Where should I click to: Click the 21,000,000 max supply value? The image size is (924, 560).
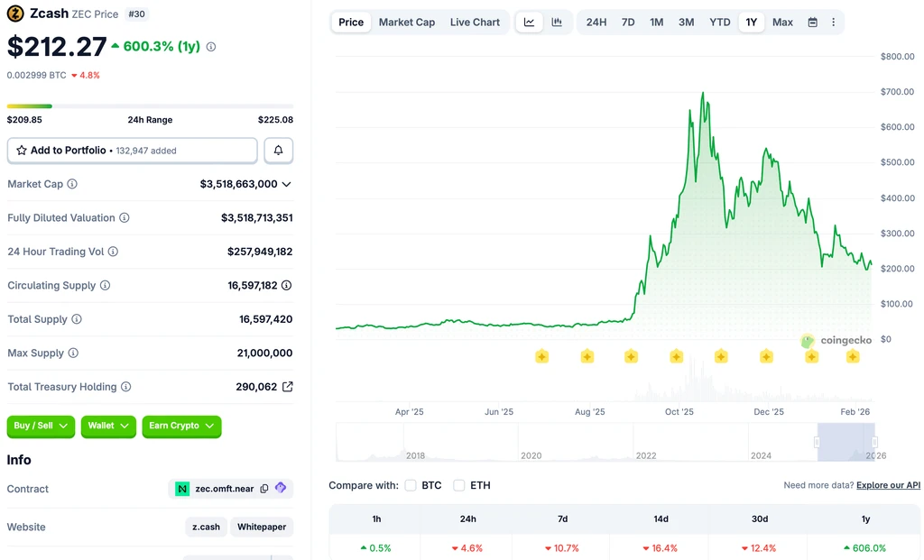(x=264, y=353)
